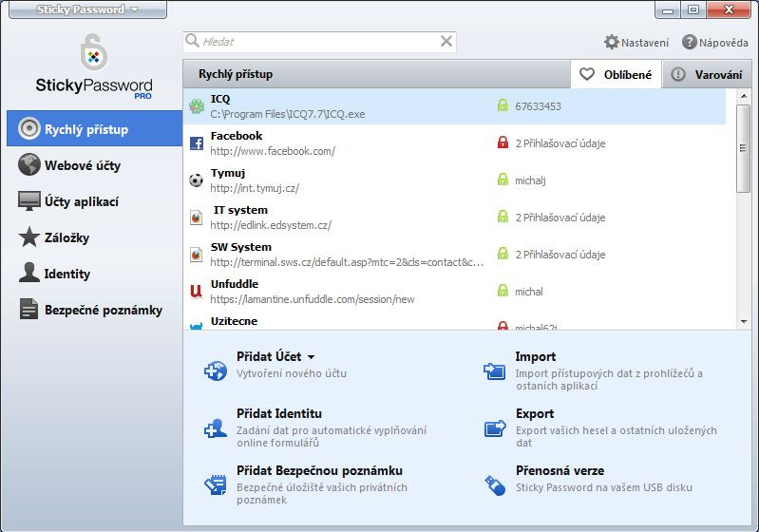759x532 pixels.
Task: Open Účty aplikací section
Action: click(94, 201)
